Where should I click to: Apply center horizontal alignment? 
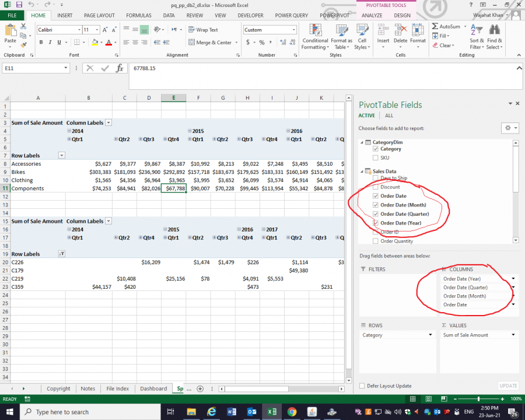[x=135, y=42]
